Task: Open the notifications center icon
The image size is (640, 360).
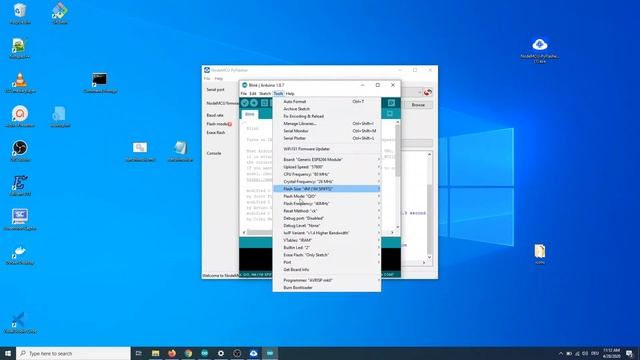Action: pyautogui.click(x=629, y=353)
